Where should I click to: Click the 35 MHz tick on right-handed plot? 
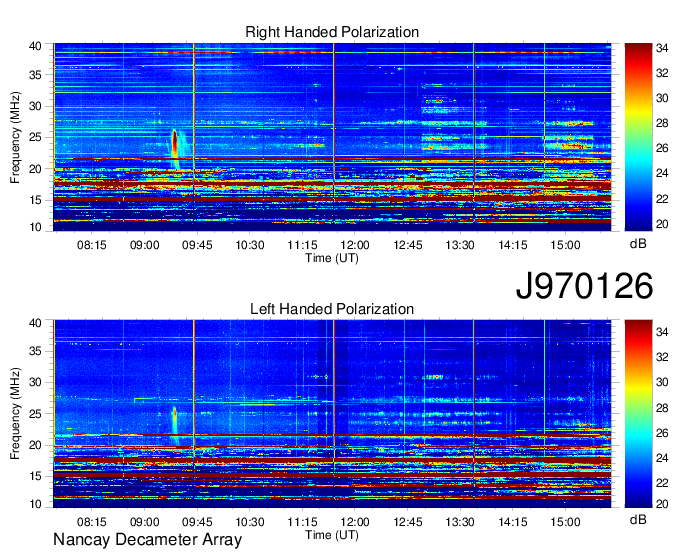[x=35, y=75]
